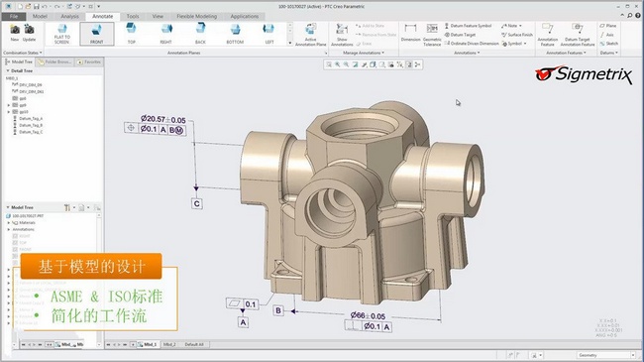The image size is (644, 362).
Task: Select the Ø66±0.05 dimension annotation
Action: pos(368,316)
